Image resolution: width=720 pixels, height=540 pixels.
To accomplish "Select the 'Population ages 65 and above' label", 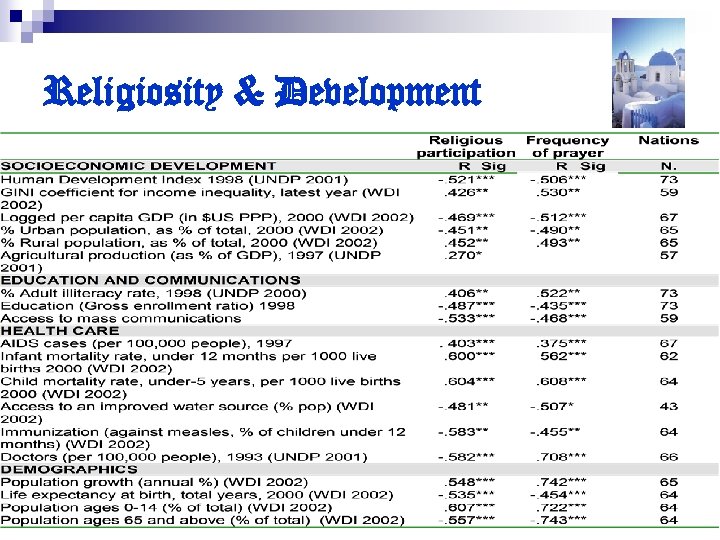I will point(202,520).
